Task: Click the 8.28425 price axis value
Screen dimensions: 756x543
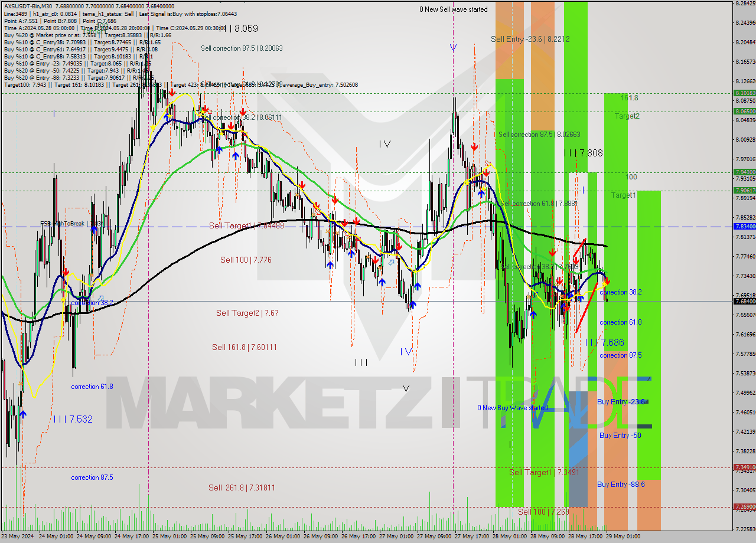Action: [745, 4]
